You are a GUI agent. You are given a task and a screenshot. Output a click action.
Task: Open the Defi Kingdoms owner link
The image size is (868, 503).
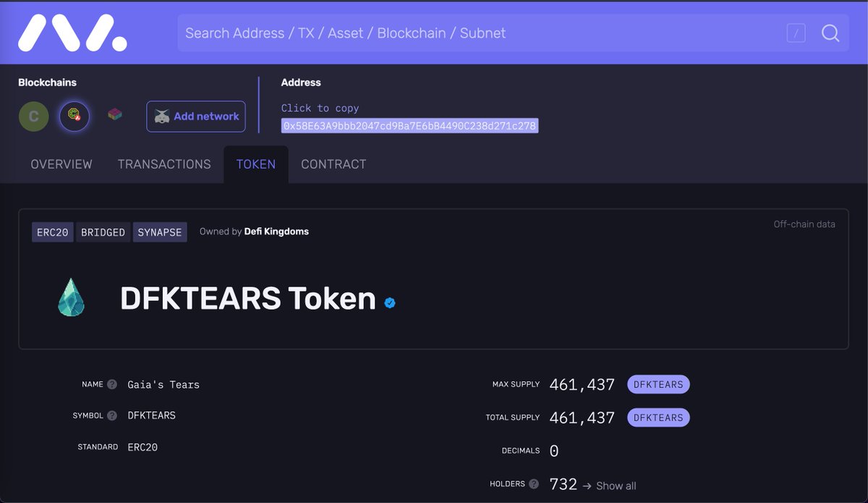pyautogui.click(x=276, y=232)
